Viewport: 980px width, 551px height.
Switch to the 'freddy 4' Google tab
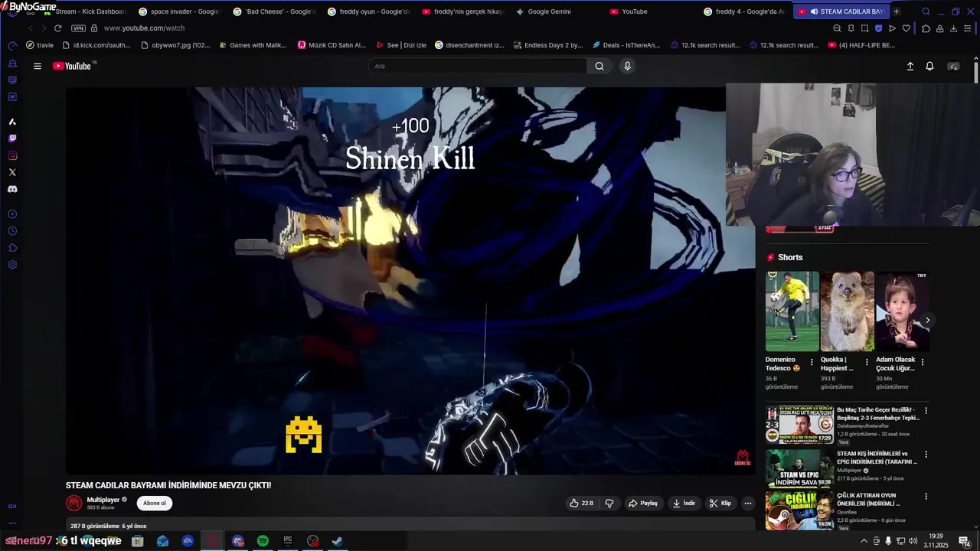pyautogui.click(x=745, y=11)
